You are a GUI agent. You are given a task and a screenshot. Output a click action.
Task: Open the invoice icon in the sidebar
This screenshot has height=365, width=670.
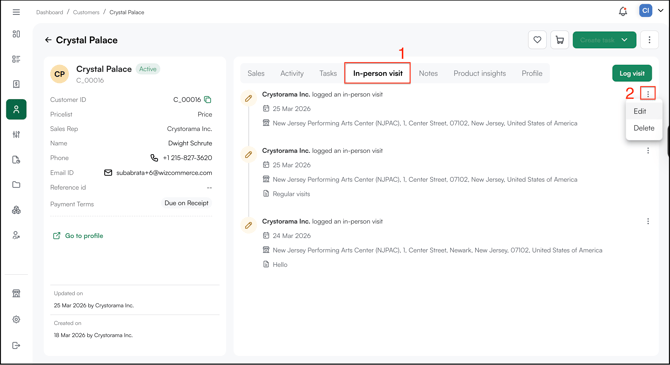pos(16,84)
